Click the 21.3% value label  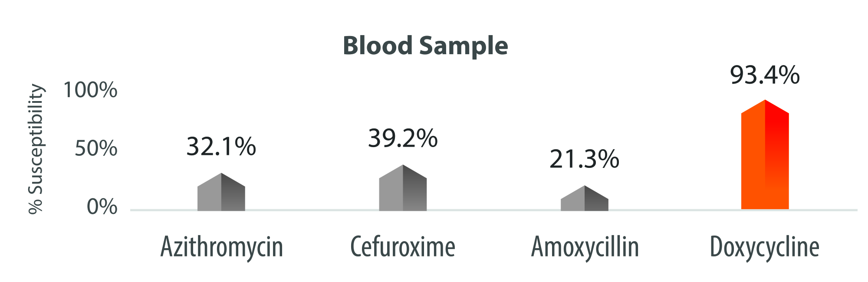pyautogui.click(x=584, y=159)
